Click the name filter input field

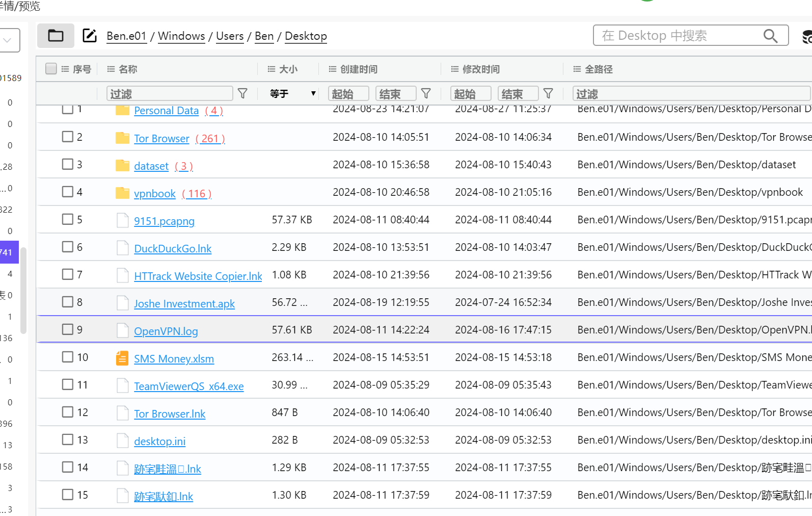tap(170, 93)
